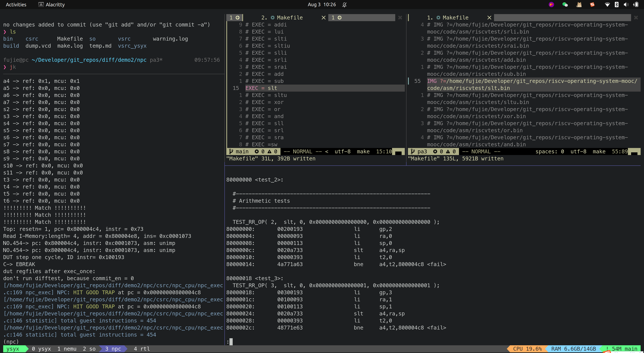Open the Sogou input method tray icon
This screenshot has width=644, height=353.
(x=592, y=5)
